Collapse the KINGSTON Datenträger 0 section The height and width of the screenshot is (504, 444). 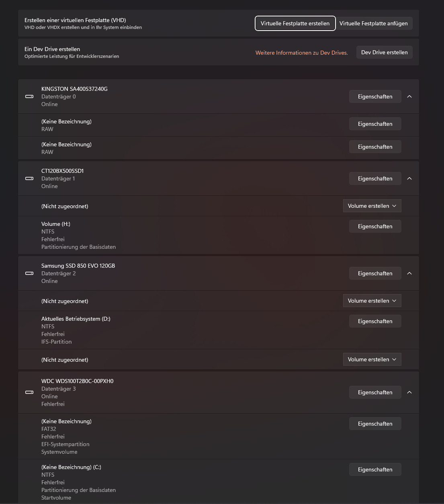click(409, 96)
